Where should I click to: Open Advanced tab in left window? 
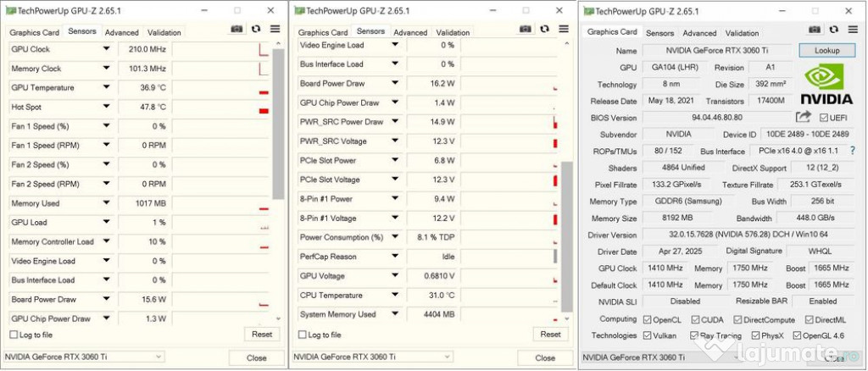pos(122,32)
